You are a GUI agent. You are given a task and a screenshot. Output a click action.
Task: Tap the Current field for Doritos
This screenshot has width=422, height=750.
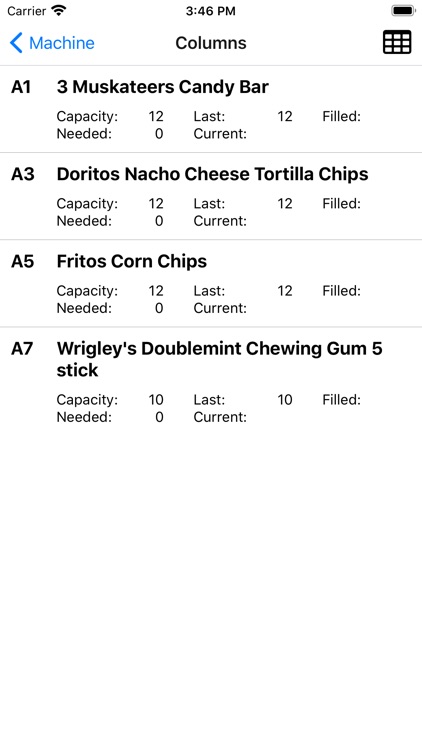[x=220, y=221]
